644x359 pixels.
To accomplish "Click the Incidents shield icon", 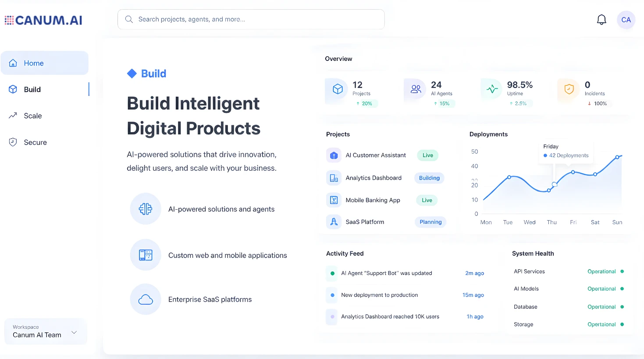I will tap(569, 89).
